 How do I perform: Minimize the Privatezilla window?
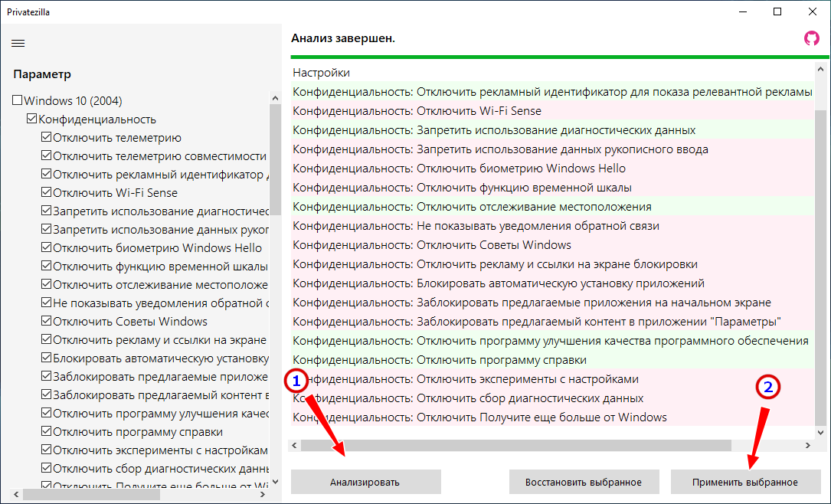[x=742, y=11]
